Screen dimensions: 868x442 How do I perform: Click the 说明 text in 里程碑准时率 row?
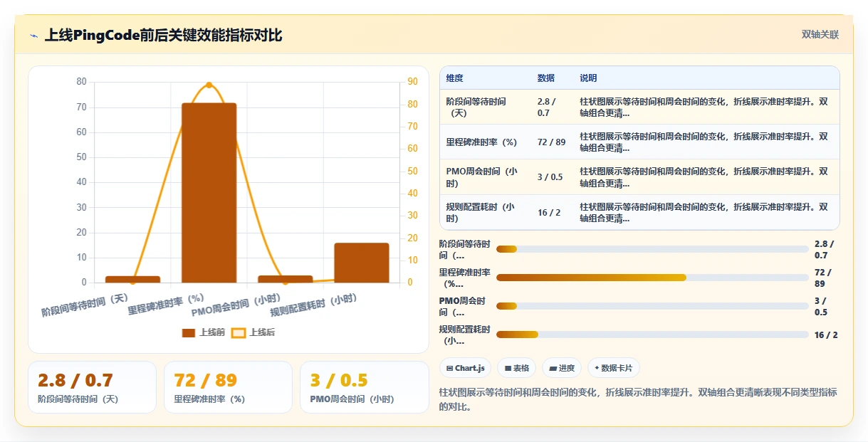[704, 142]
